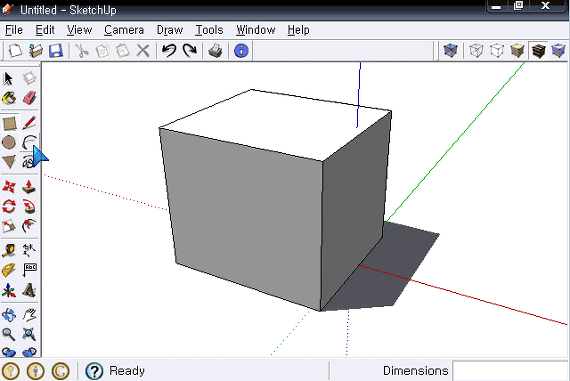The width and height of the screenshot is (570, 381).
Task: Save the model with the floppy disk icon
Action: click(56, 51)
